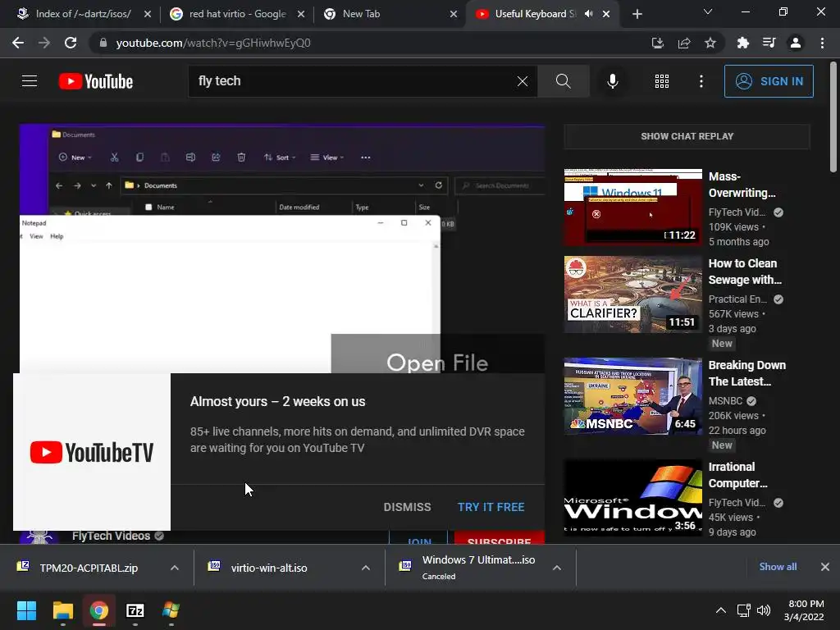Show hidden system tray icons
Image resolution: width=840 pixels, height=630 pixels.
721,610
